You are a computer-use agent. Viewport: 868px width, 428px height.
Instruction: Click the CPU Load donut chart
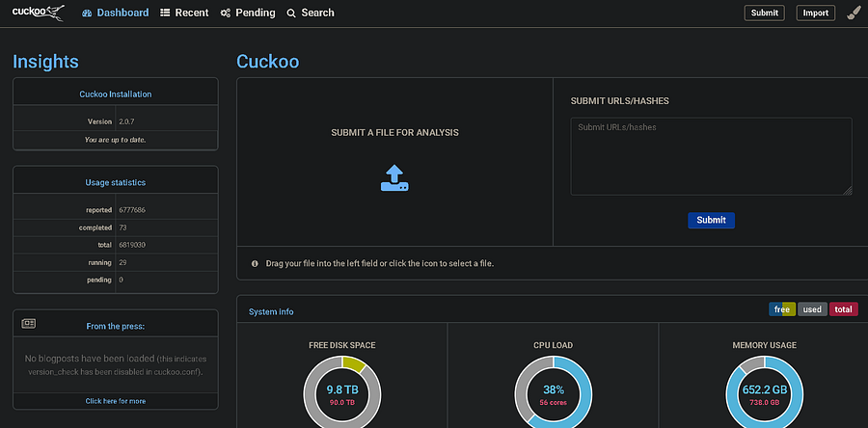coord(553,393)
